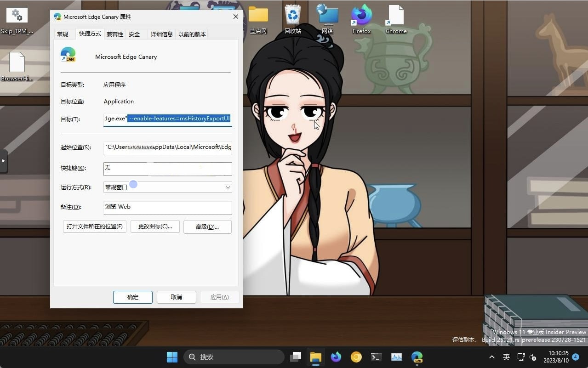
Task: Click 打开文件所在的位置 button
Action: (94, 226)
